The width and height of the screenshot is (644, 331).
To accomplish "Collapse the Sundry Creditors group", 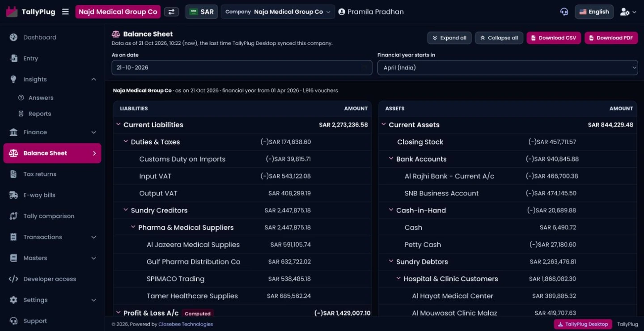I will click(126, 210).
